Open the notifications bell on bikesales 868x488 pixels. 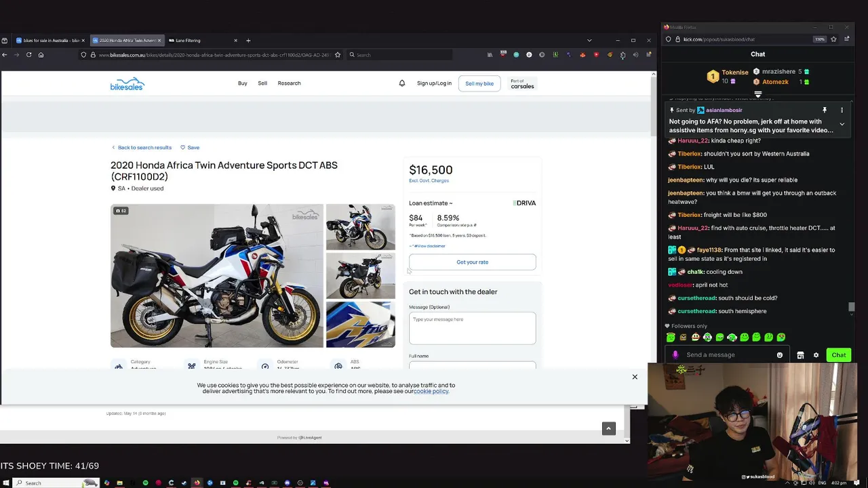pos(401,83)
